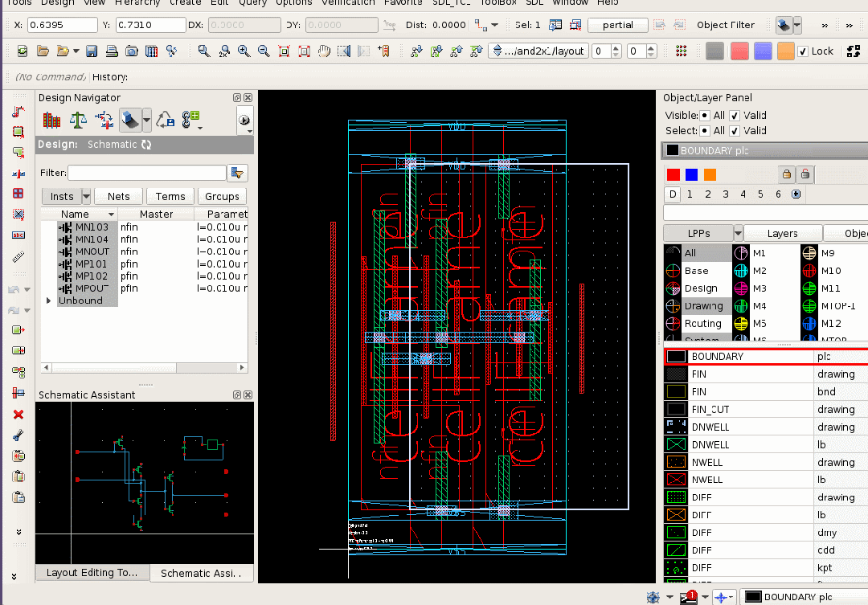
Task: Click the text label (abc) tool
Action: pos(18,235)
